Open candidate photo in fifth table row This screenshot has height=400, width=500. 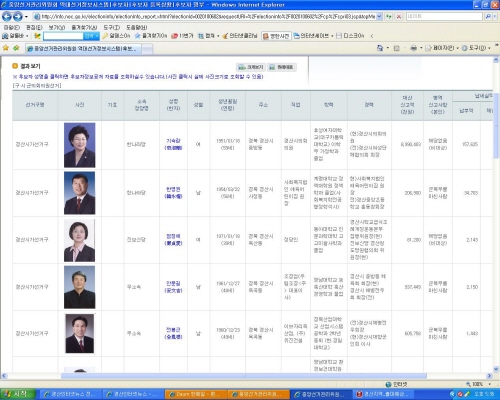79,333
